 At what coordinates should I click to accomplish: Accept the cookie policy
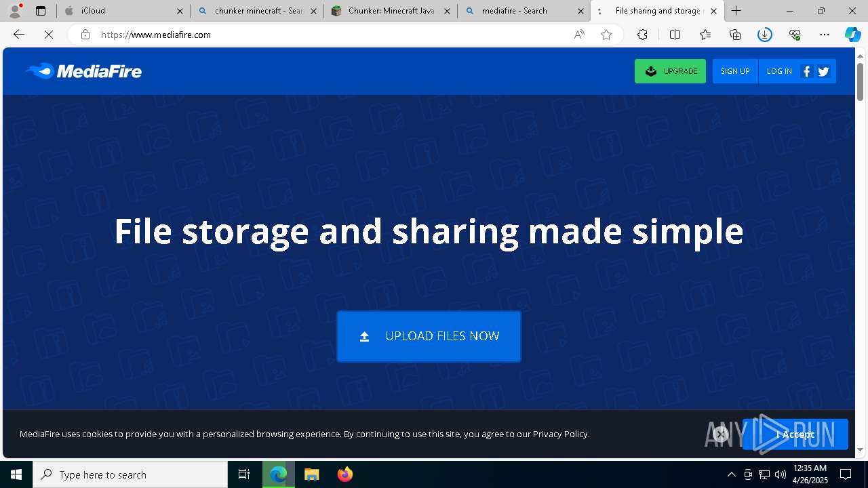point(795,434)
